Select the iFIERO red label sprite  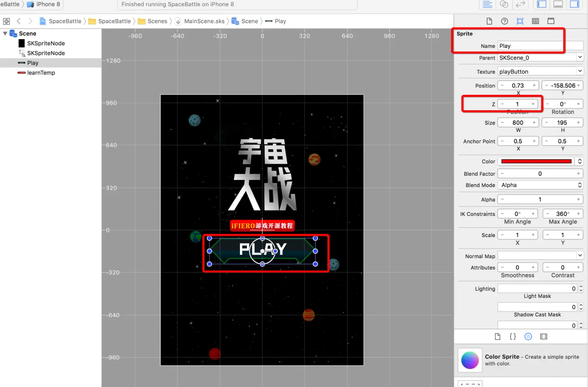pyautogui.click(x=262, y=226)
